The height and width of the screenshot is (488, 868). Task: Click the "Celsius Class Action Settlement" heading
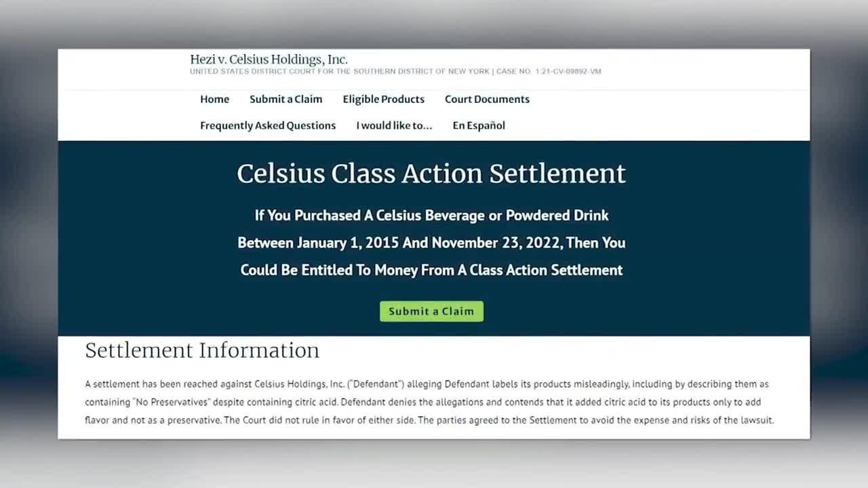pyautogui.click(x=431, y=174)
